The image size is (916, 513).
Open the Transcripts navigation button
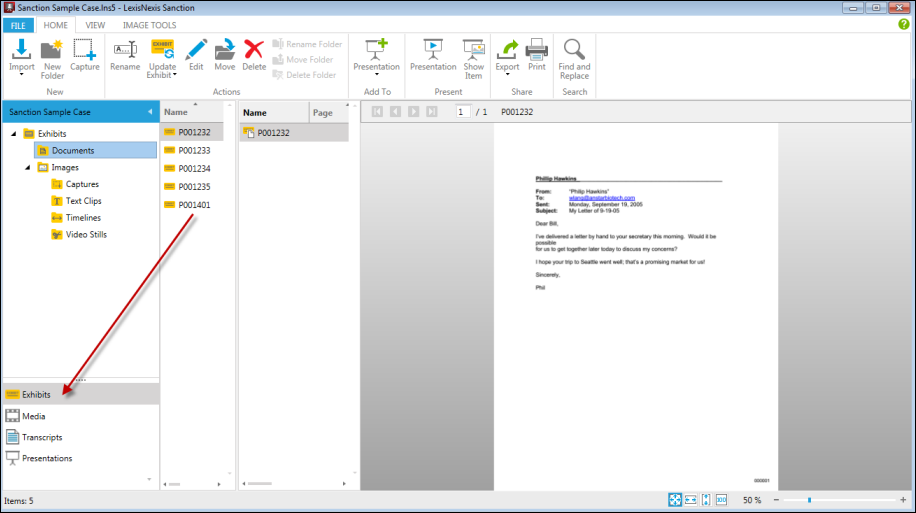pos(81,437)
